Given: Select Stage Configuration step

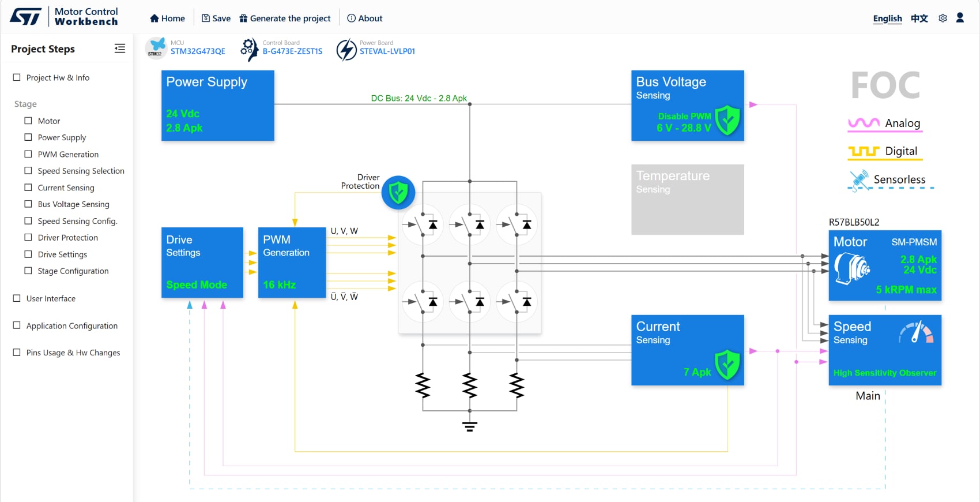Looking at the screenshot, I should 73,271.
